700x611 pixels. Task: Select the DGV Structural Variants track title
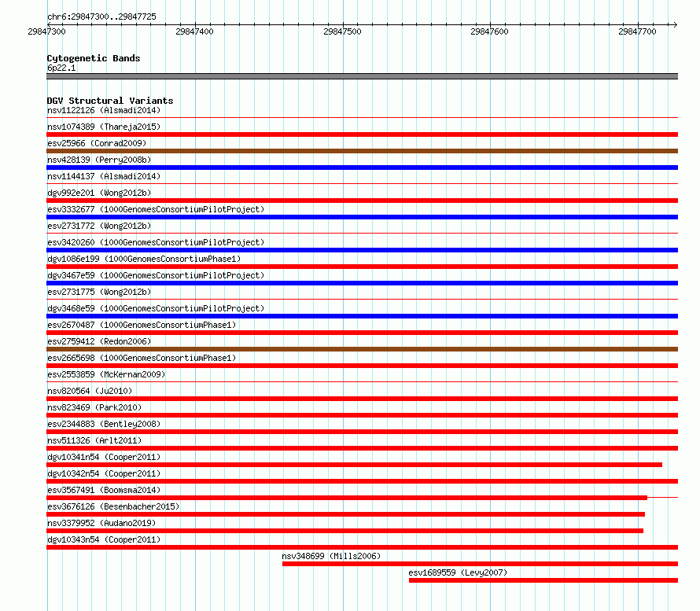(x=110, y=101)
